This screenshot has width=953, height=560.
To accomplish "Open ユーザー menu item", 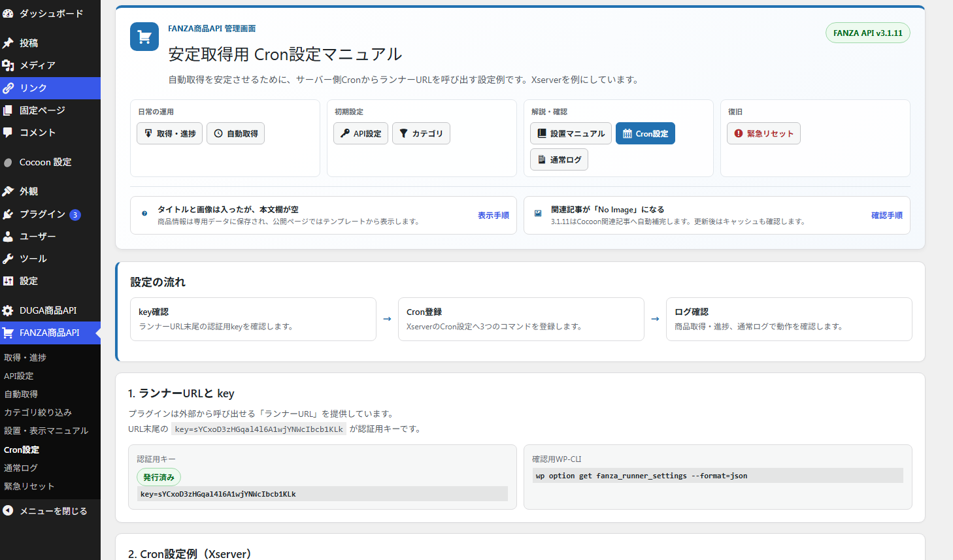I will pos(50,237).
